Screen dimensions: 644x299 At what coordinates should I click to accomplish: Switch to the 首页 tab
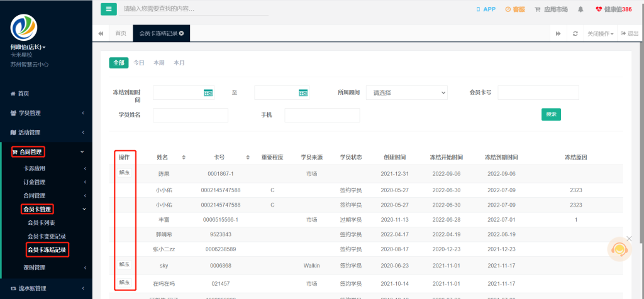point(121,33)
